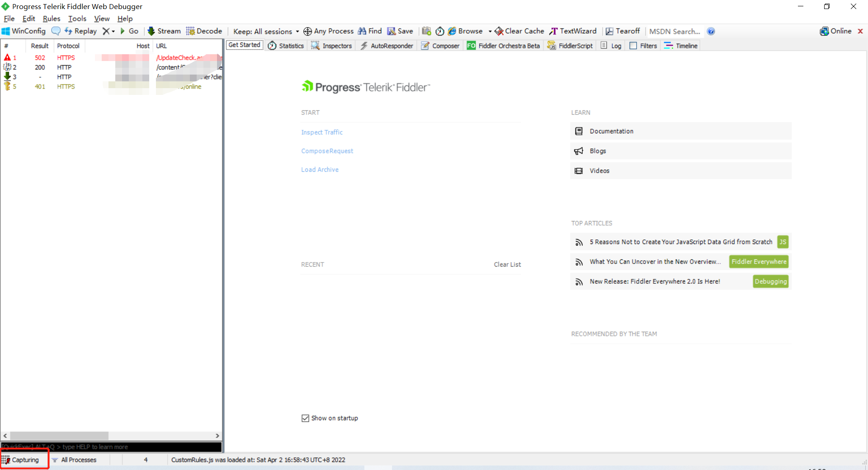Toggle Capturing in the status bar
This screenshot has width=868, height=470.
pos(21,460)
